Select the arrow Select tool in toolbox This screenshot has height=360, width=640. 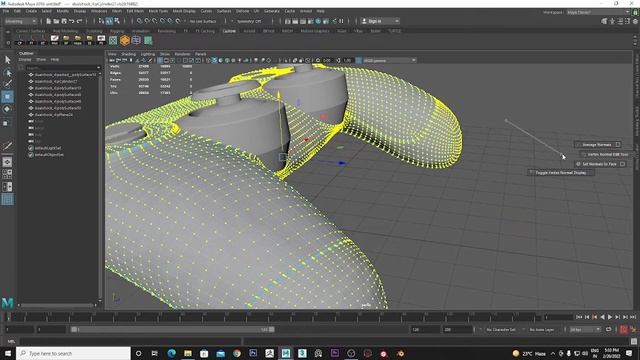pyautogui.click(x=7, y=60)
